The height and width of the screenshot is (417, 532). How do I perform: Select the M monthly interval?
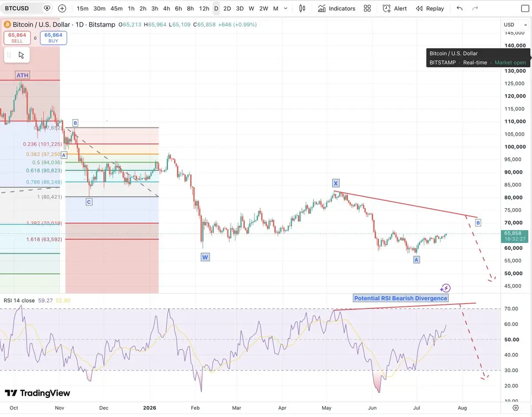[276, 8]
